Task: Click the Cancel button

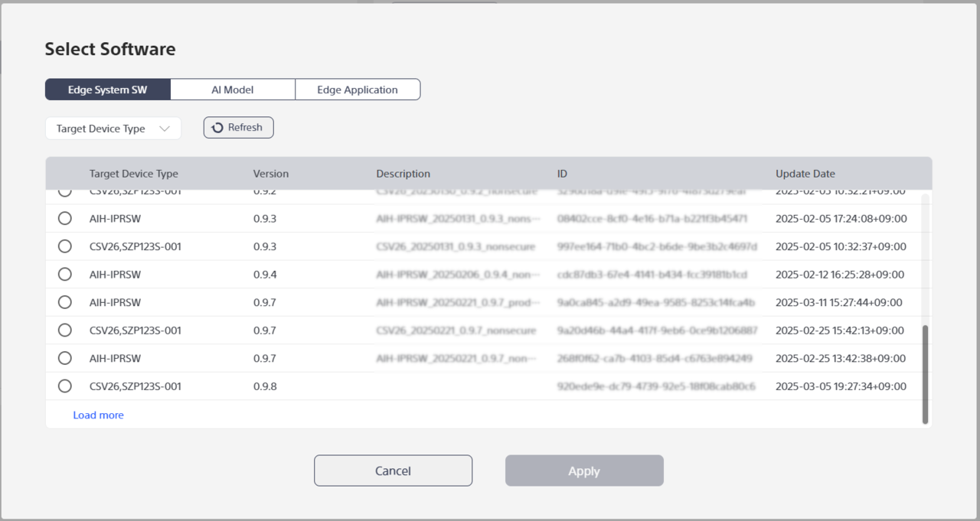Action: tap(393, 471)
